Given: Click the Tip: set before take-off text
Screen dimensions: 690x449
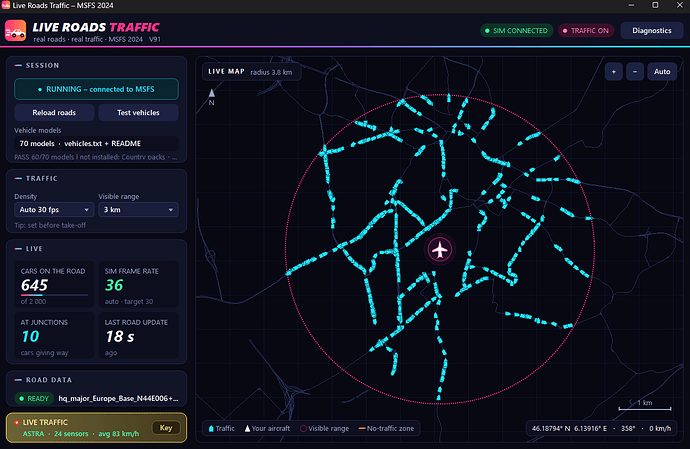Looking at the screenshot, I should click(x=50, y=225).
